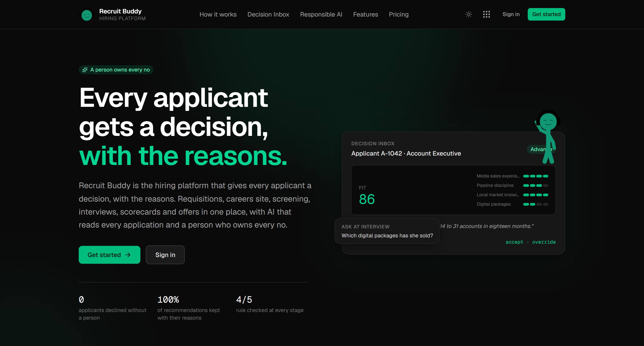
Task: Click the HIRING PLATFORM subtitle
Action: 122,19
